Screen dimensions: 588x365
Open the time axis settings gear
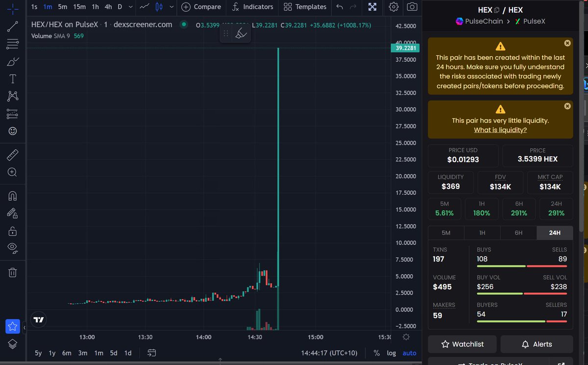point(406,337)
